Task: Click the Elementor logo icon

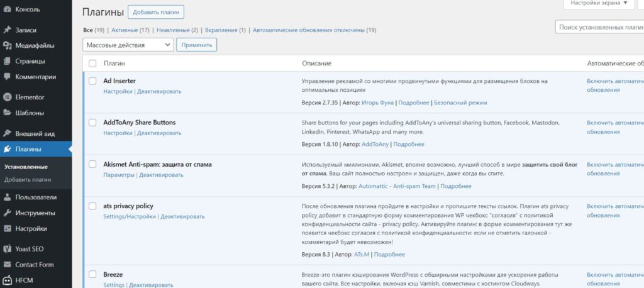Action: pyautogui.click(x=7, y=97)
